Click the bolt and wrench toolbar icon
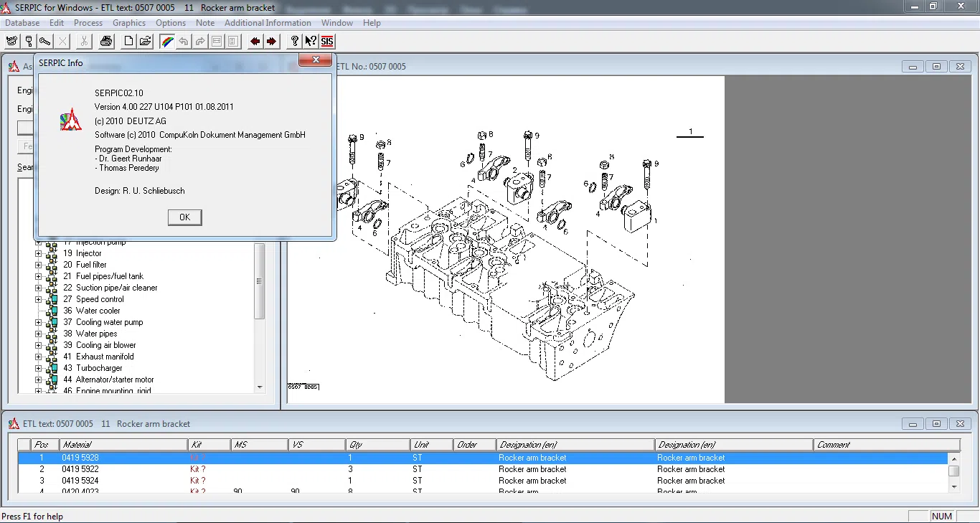980x523 pixels. pyautogui.click(x=45, y=41)
